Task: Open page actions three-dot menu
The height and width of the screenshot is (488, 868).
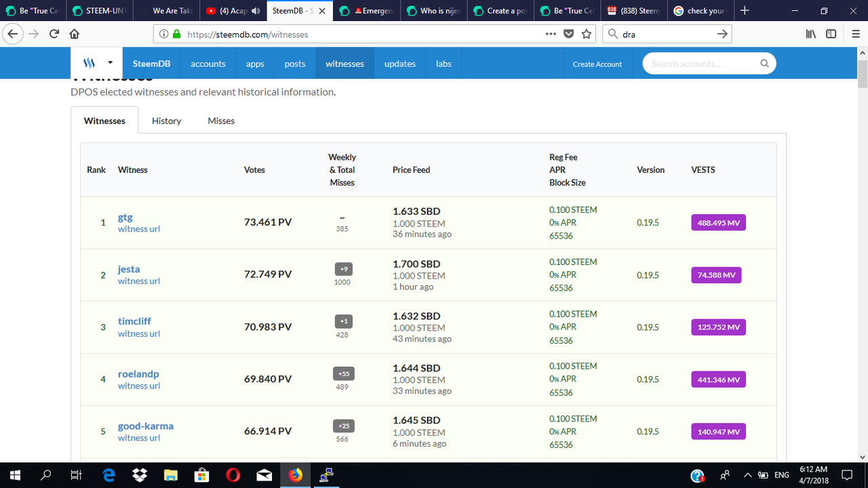Action: coord(551,34)
